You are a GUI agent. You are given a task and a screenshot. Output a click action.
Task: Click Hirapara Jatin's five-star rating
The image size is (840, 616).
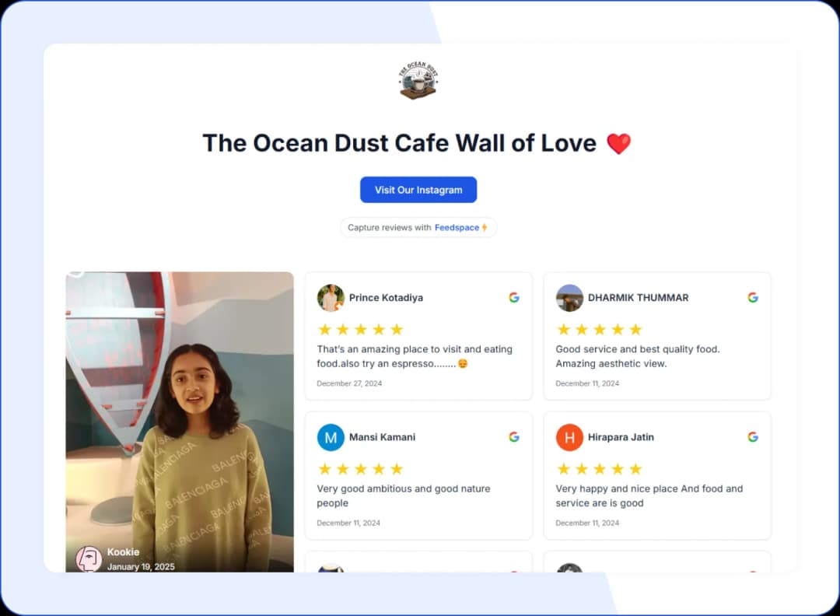(599, 468)
